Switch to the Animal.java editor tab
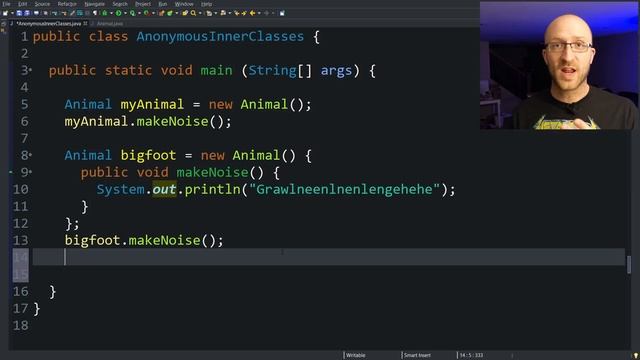The image size is (640, 360). coord(107,24)
